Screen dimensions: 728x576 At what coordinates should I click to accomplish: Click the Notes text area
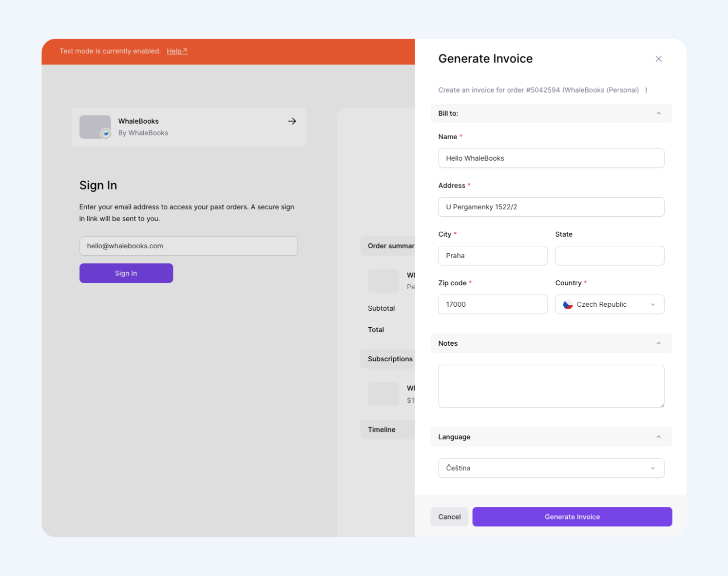(551, 386)
